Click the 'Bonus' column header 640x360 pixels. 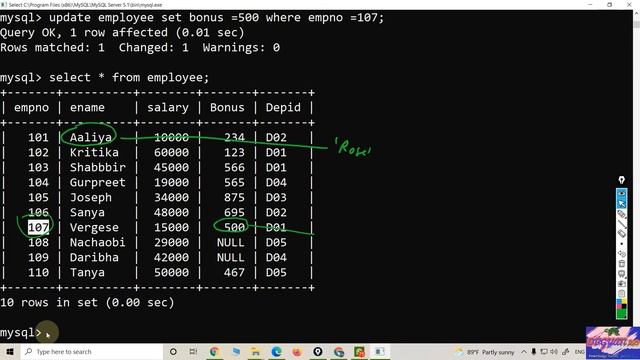point(227,108)
